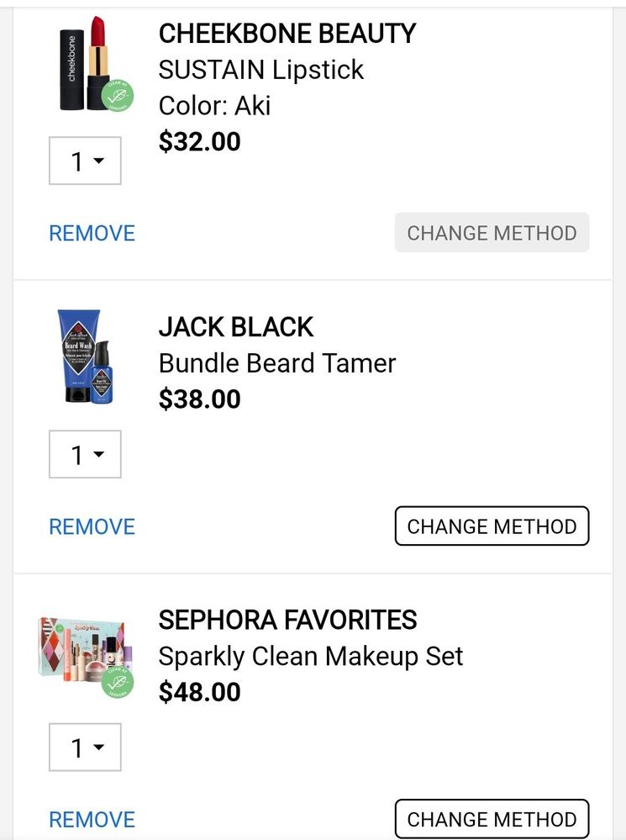Remove the SUSTAIN Lipstick from basket

point(92,233)
